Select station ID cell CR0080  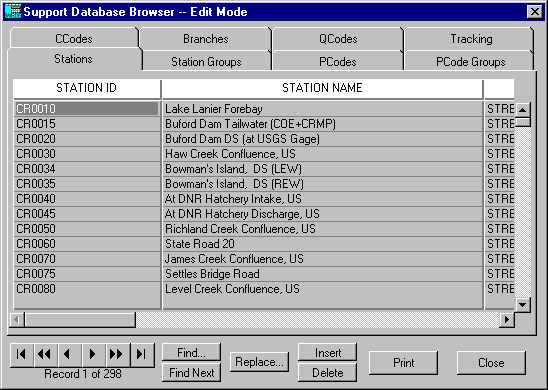87,289
